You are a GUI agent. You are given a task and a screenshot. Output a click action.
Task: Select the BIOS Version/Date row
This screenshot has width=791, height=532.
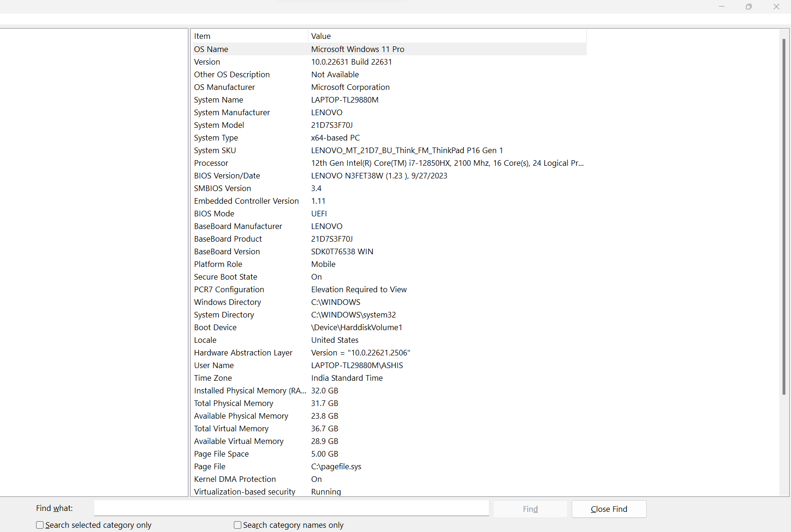click(x=389, y=176)
